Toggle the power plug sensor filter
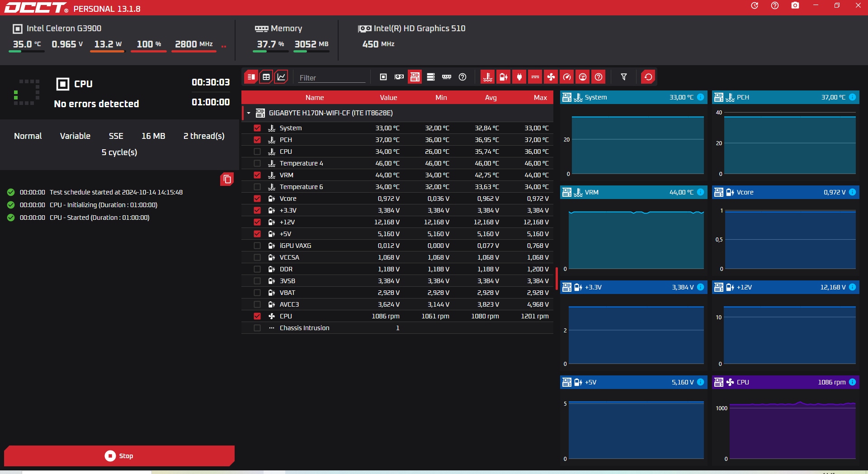 519,77
